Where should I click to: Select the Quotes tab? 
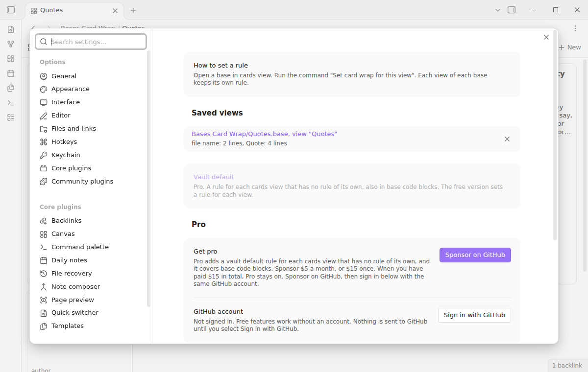(74, 10)
